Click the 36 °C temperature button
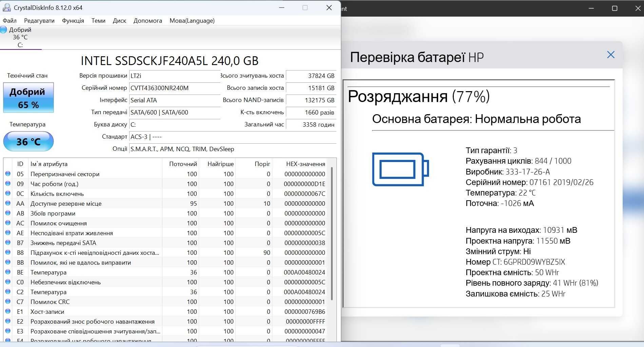The height and width of the screenshot is (347, 644). coord(28,141)
